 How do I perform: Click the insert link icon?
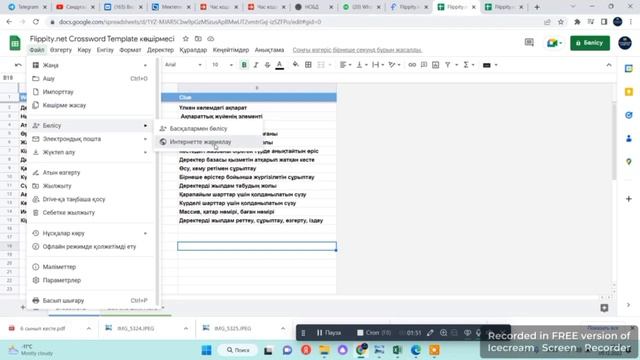coord(412,65)
